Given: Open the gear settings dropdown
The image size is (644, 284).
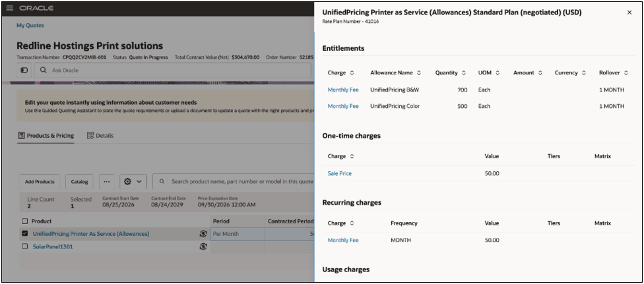Looking at the screenshot, I should tap(133, 181).
